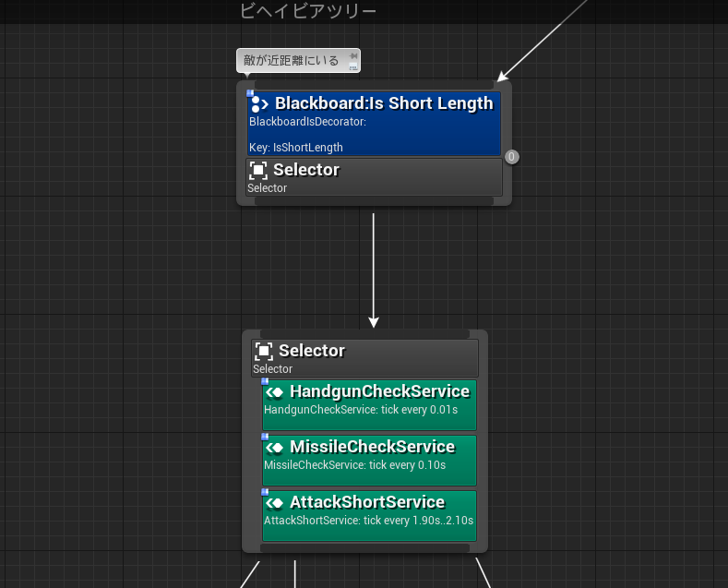Click the input pin above Blackboard decorator
The height and width of the screenshot is (588, 728).
[374, 85]
